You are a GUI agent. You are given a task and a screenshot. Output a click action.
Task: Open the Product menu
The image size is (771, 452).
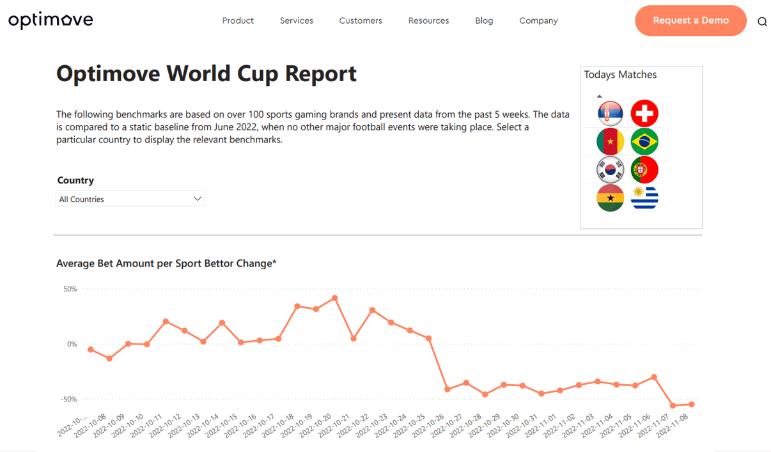[x=238, y=21]
